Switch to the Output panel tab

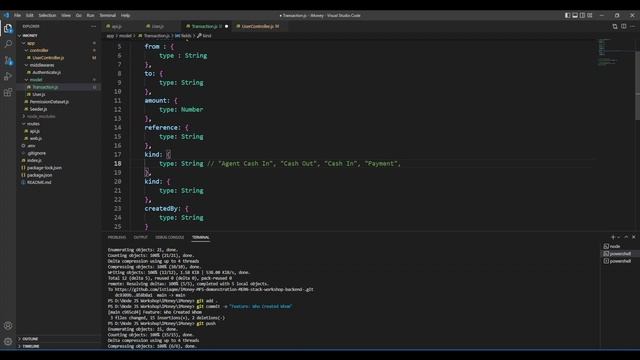(x=140, y=237)
